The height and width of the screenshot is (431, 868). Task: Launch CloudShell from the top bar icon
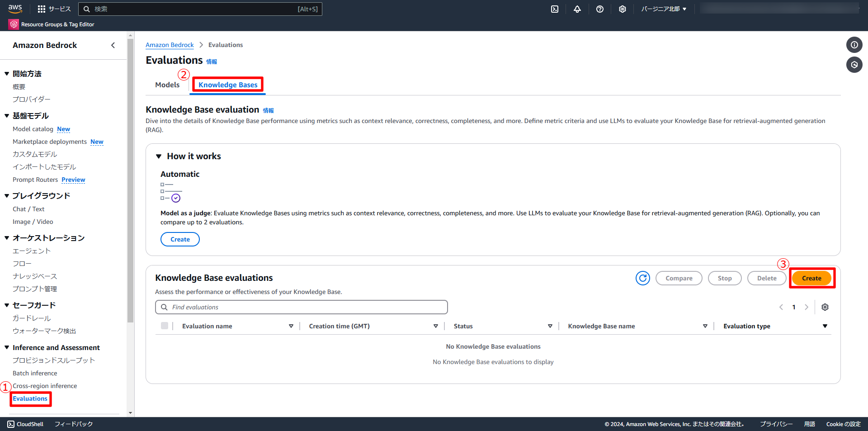click(x=555, y=9)
